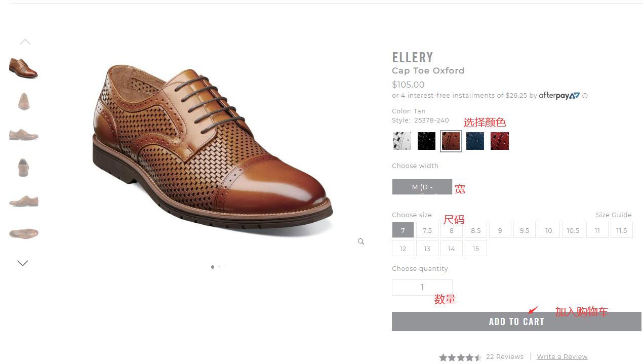Select size 7.5
This screenshot has width=643, height=364.
[427, 230]
